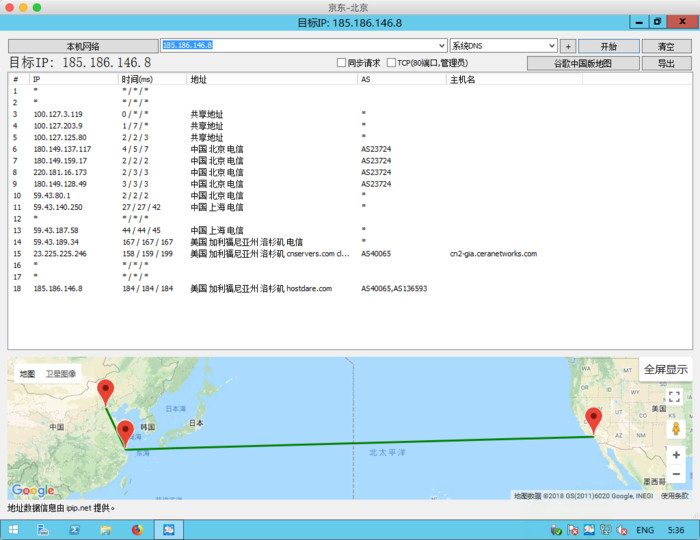Select hop 3 row 100.127.3.119
The image size is (700, 540).
350,114
